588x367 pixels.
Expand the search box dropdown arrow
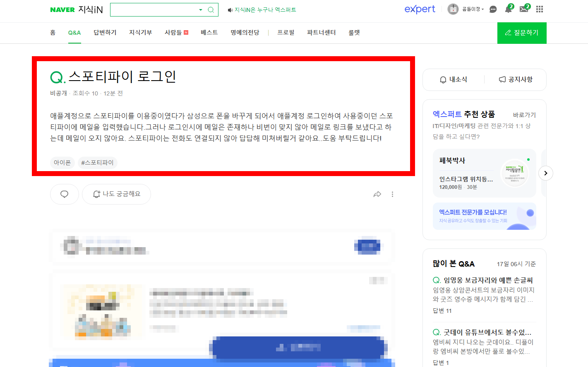coord(201,10)
